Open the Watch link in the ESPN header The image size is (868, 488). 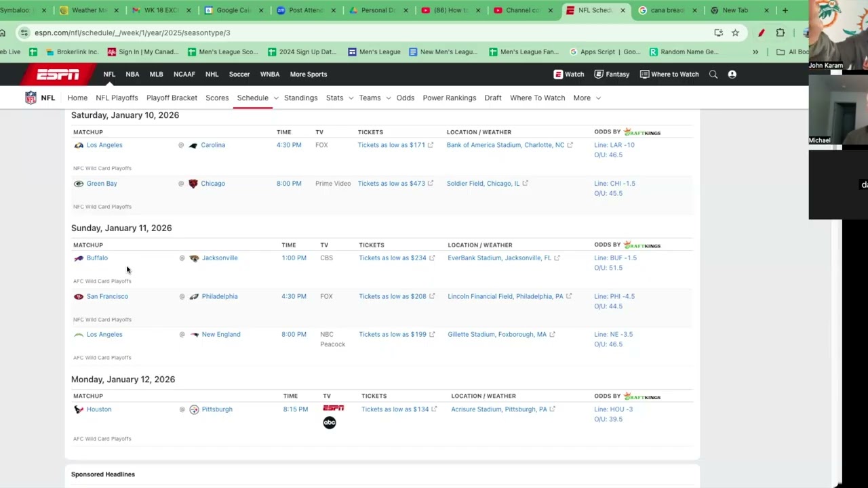click(568, 75)
